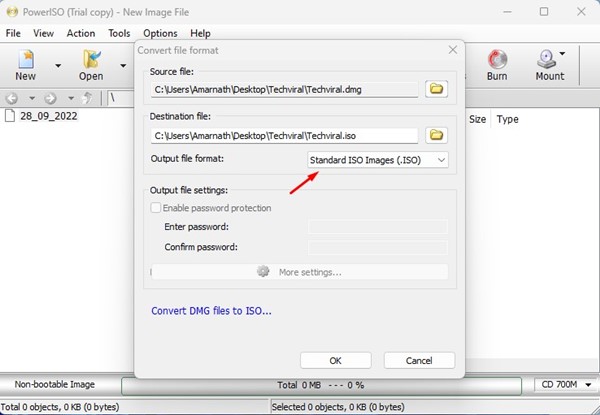Open the CD 700M media size dropdown

[566, 384]
